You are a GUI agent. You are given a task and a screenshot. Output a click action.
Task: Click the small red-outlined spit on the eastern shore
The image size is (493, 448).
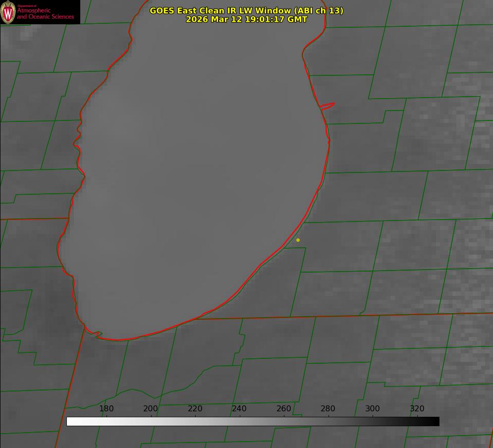[328, 106]
